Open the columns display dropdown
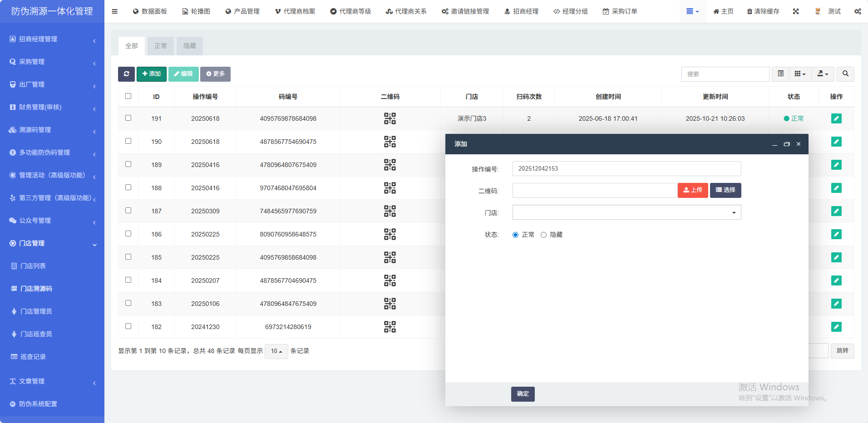 pyautogui.click(x=800, y=74)
